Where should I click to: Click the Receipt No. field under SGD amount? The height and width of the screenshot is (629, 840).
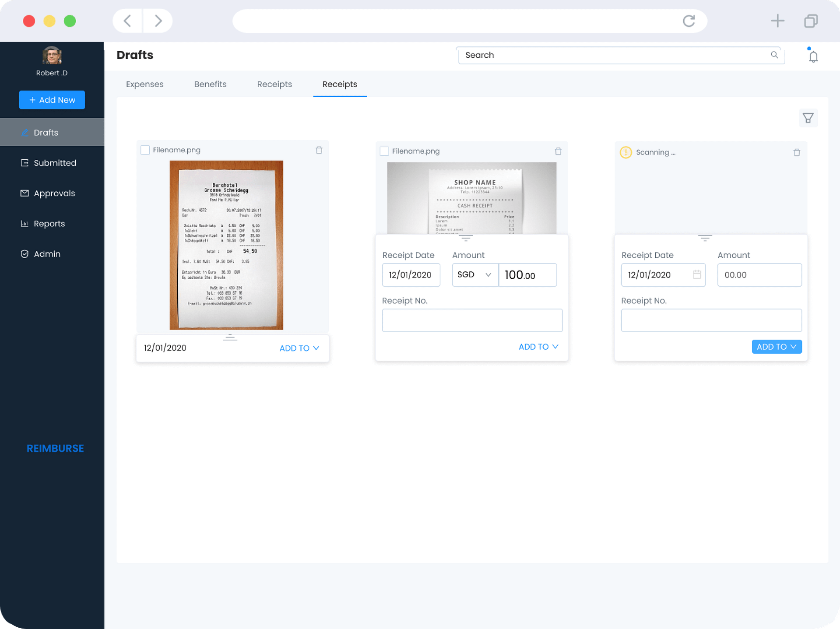click(472, 320)
